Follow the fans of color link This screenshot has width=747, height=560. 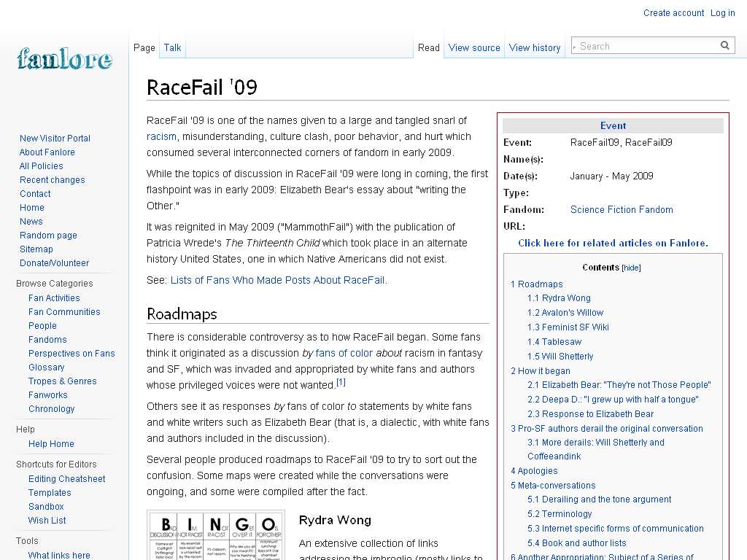pos(344,353)
